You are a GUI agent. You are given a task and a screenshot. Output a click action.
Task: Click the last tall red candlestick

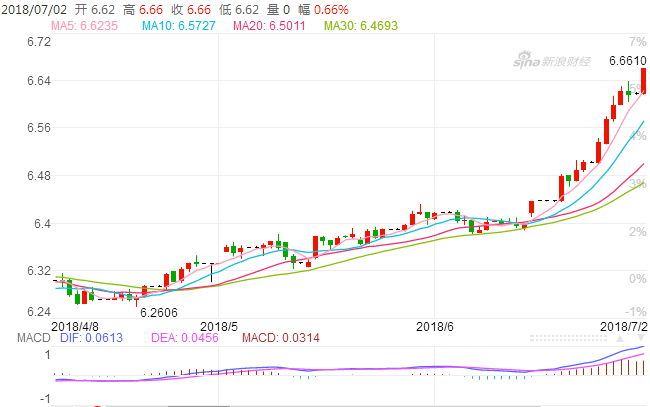coord(644,81)
